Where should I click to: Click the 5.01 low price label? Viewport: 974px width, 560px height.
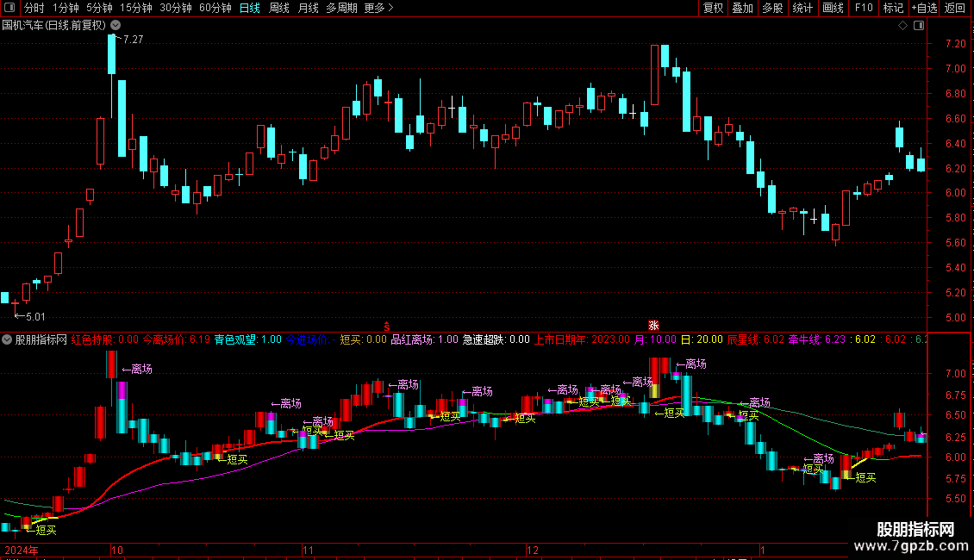tap(35, 317)
